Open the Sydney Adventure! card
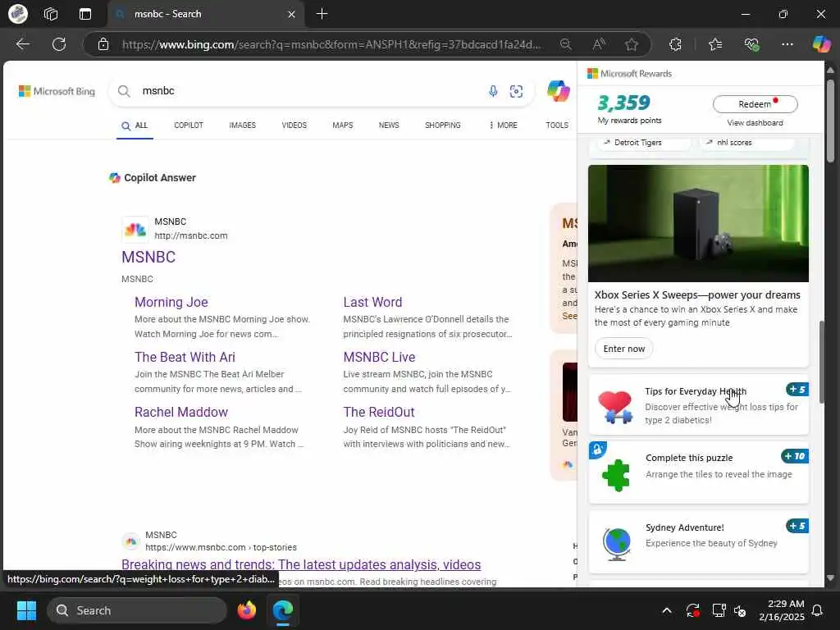The image size is (840, 630). (x=698, y=541)
